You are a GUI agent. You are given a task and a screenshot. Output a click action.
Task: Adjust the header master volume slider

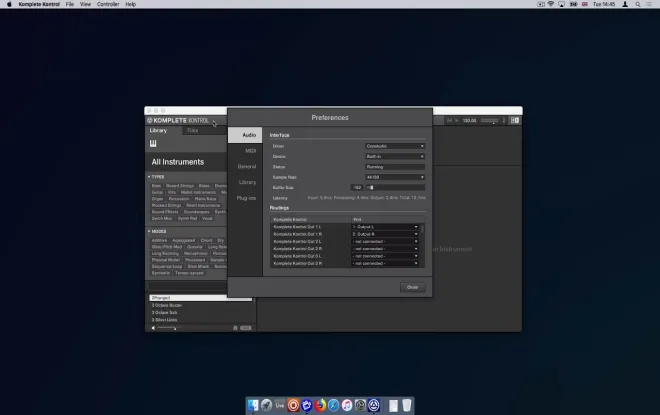(x=490, y=120)
